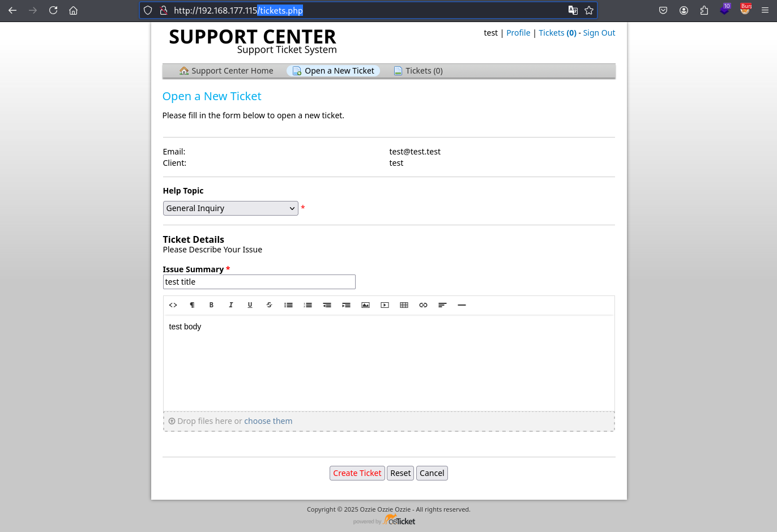Apply italic formatting in editor toolbar
777x532 pixels.
point(230,305)
